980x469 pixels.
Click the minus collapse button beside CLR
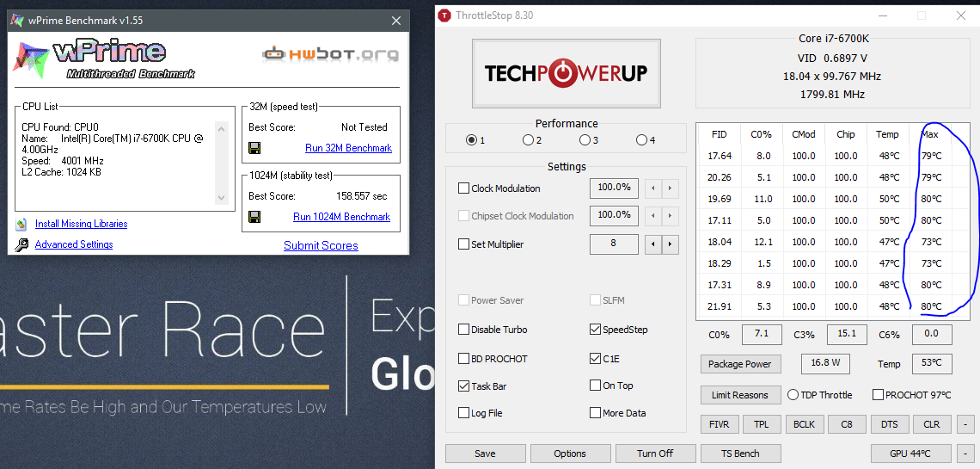pyautogui.click(x=965, y=424)
